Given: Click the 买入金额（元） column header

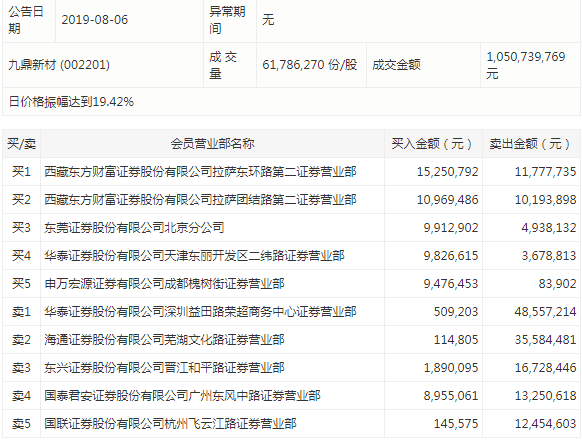Looking at the screenshot, I should [x=433, y=144].
